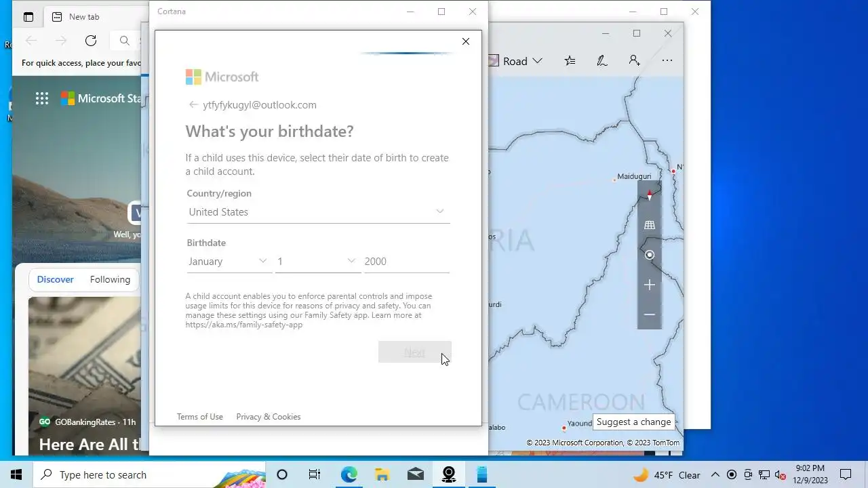The width and height of the screenshot is (868, 488).
Task: Open saved places favorites icon in Maps
Action: pyautogui.click(x=570, y=61)
